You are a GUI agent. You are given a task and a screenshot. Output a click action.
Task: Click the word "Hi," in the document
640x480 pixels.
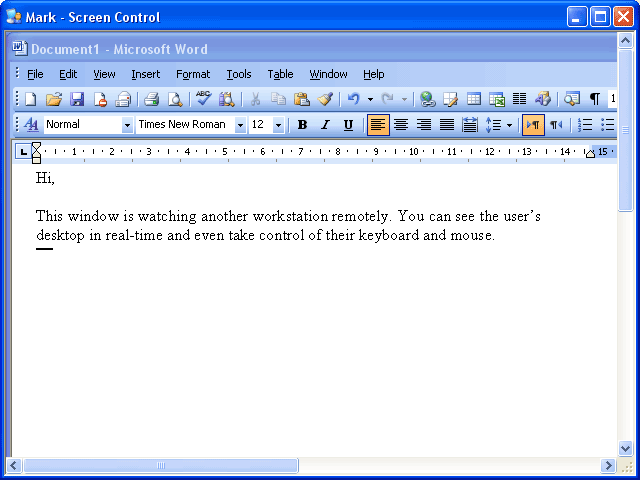[45, 178]
